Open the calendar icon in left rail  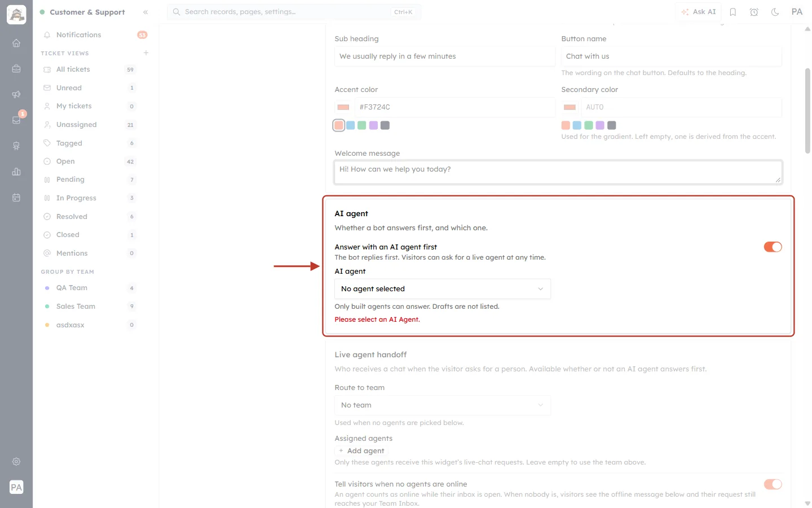coord(16,198)
